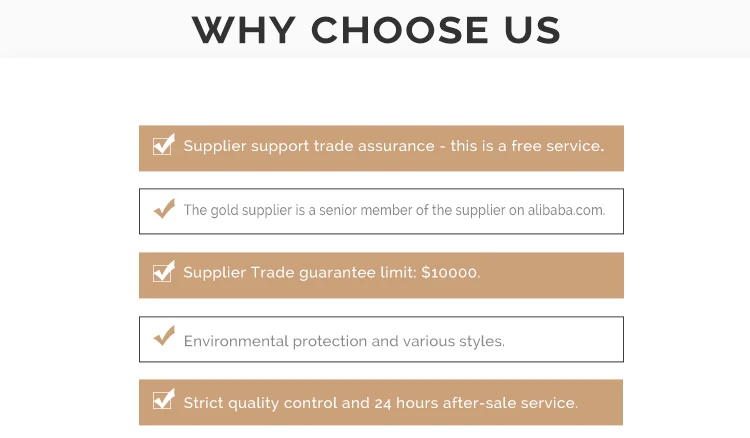750x438 pixels.
Task: Click the $10000 amount text
Action: (x=450, y=273)
